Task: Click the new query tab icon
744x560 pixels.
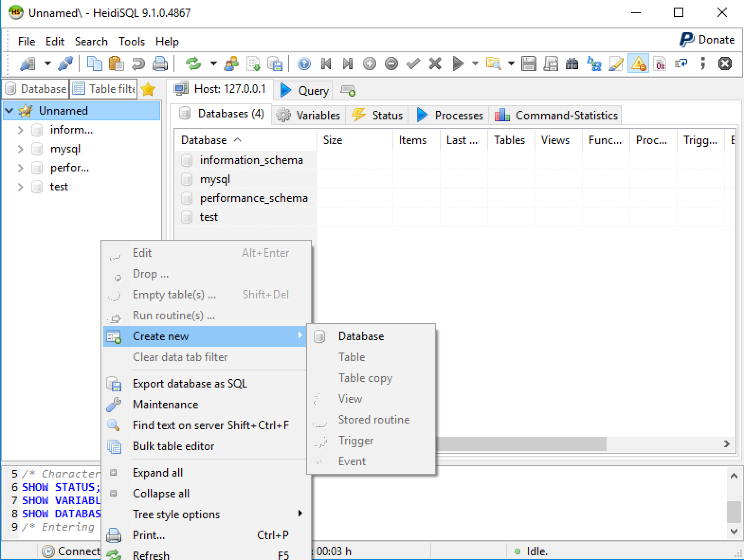Action: (348, 90)
